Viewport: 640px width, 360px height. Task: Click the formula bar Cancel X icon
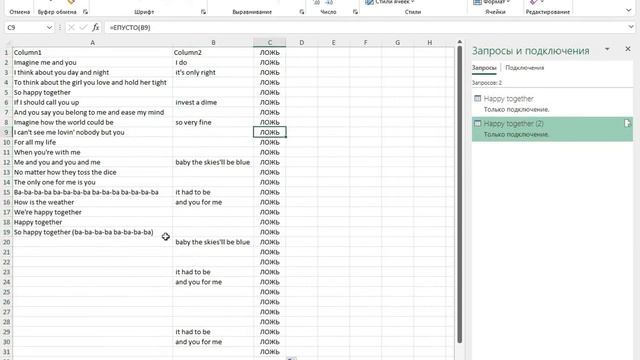click(71, 27)
